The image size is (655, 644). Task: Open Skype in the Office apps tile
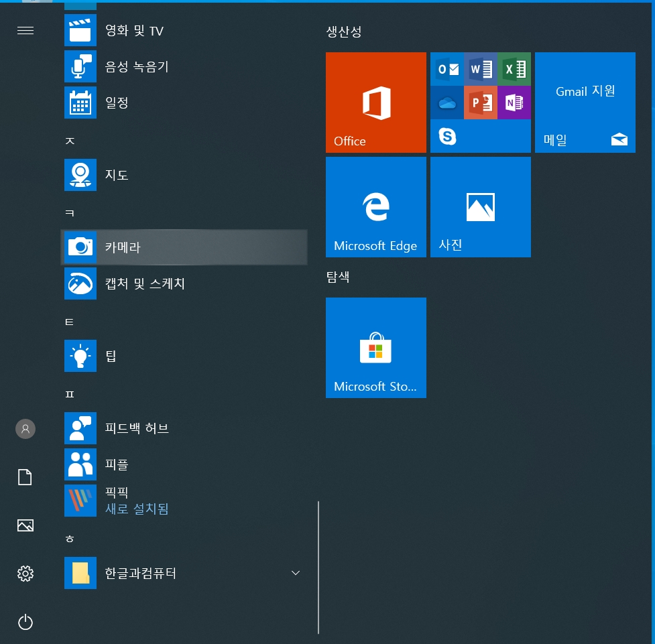coord(447,136)
